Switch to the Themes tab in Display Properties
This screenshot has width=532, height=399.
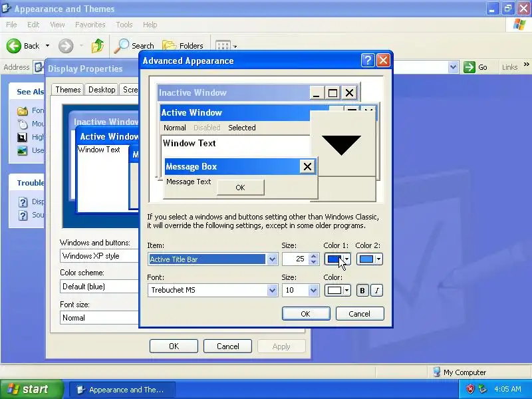pos(68,90)
